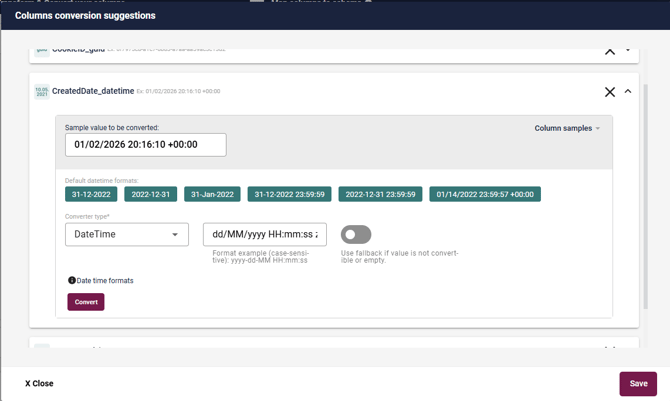Click the dd/MM/yyyy format input field

point(265,234)
